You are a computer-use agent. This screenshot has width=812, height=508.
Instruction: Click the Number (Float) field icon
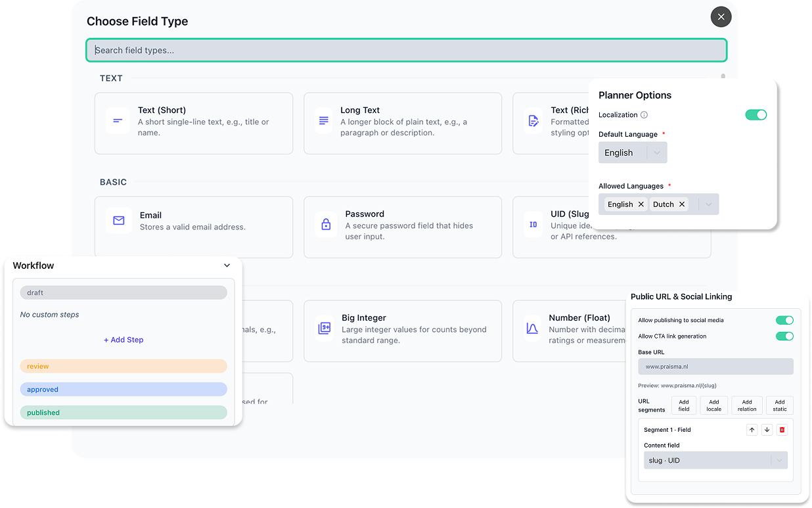click(533, 329)
